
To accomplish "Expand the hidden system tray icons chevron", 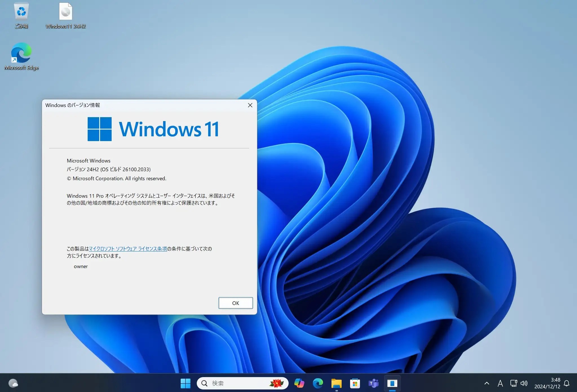I will click(487, 383).
